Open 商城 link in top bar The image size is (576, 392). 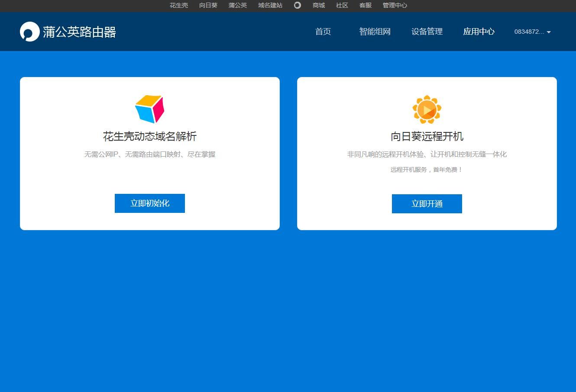[319, 5]
